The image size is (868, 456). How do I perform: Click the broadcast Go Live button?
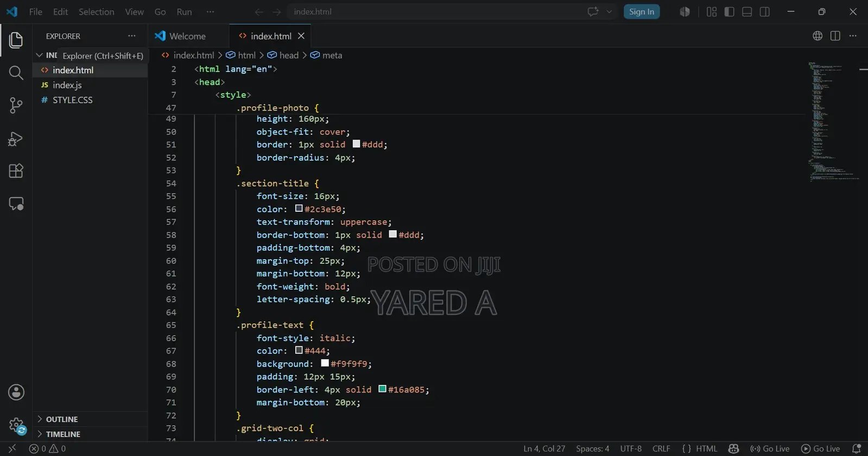[770, 448]
